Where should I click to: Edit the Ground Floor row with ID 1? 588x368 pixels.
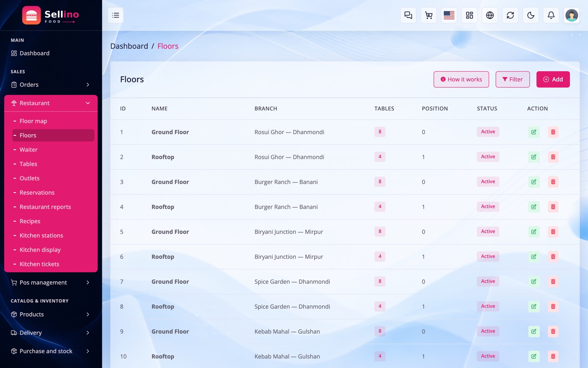[x=534, y=132]
